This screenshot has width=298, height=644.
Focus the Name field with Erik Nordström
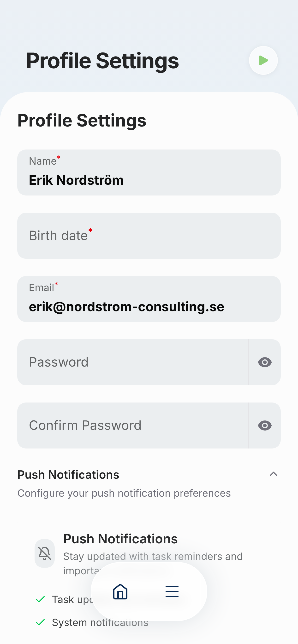pos(149,172)
